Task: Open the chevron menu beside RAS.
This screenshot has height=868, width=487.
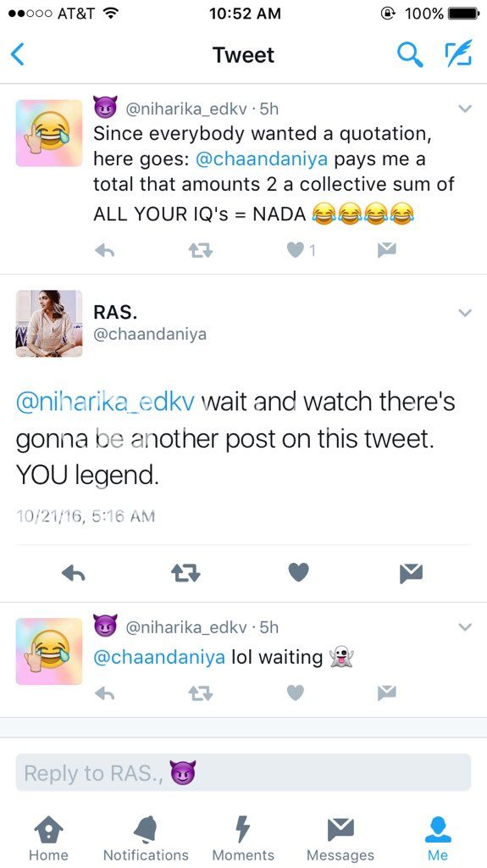Action: (466, 313)
